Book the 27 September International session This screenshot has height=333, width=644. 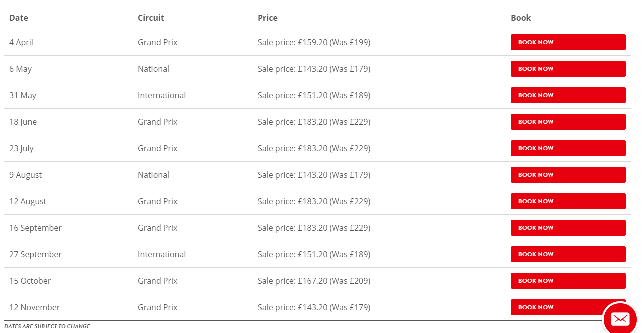click(568, 254)
